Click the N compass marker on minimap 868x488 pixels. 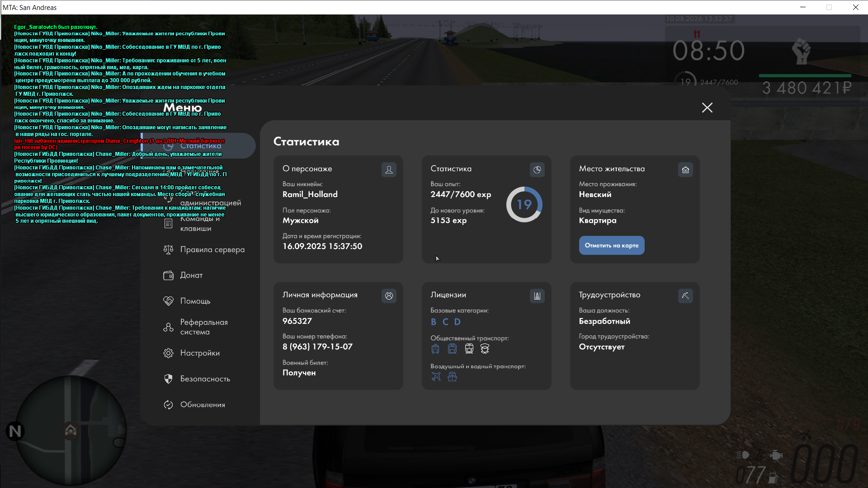15,431
